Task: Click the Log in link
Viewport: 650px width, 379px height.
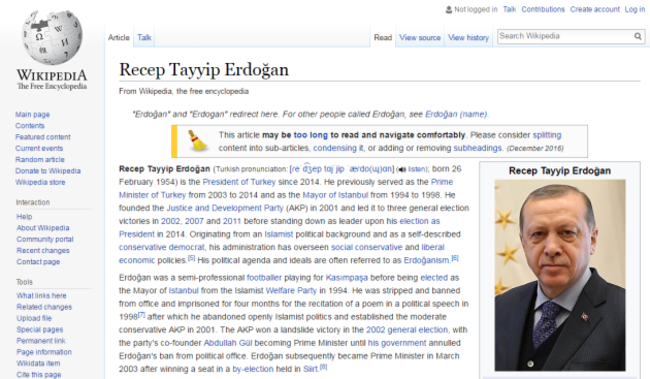Action: pyautogui.click(x=635, y=9)
